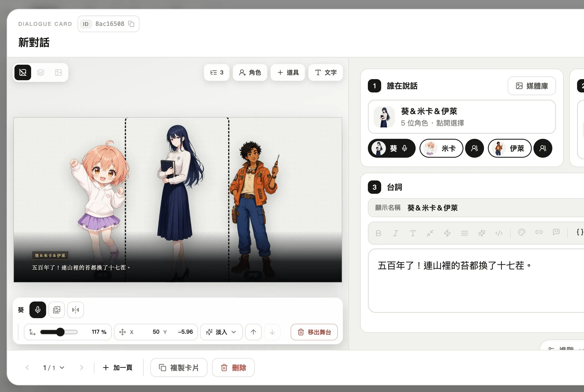This screenshot has width=584, height=392.
Task: Click the quote bubble icon
Action: click(x=556, y=232)
